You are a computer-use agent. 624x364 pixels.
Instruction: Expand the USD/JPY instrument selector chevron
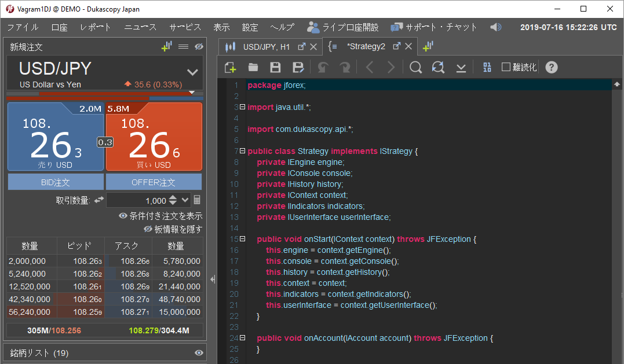(x=192, y=72)
